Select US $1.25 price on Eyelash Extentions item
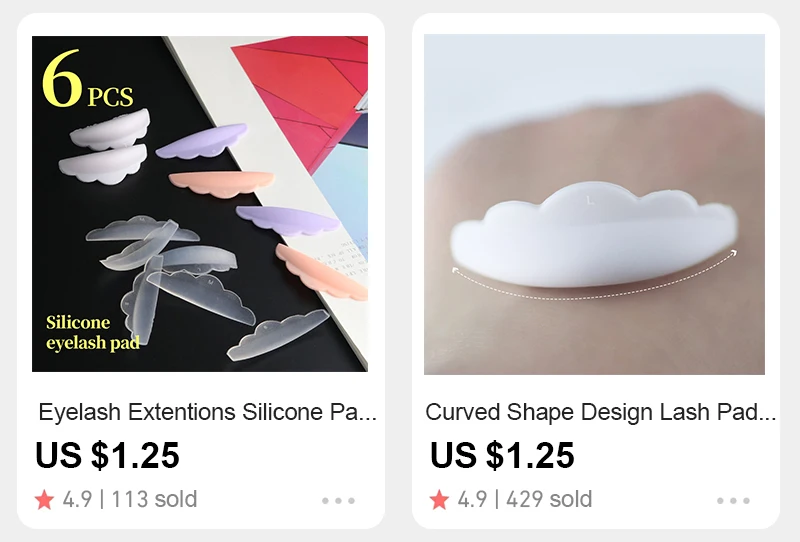Viewport: 800px width, 542px height. 108,455
